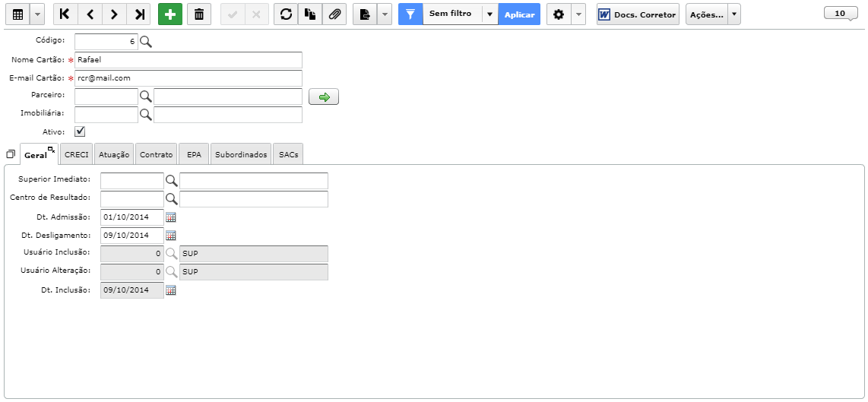The height and width of the screenshot is (402, 868).
Task: Click the tabs layout icon left of Geral
Action: coord(11,154)
